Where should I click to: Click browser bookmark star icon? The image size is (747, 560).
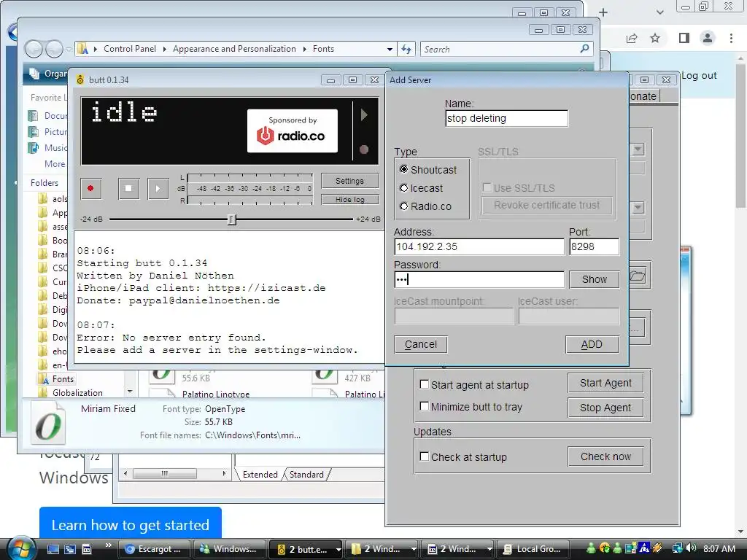(655, 38)
